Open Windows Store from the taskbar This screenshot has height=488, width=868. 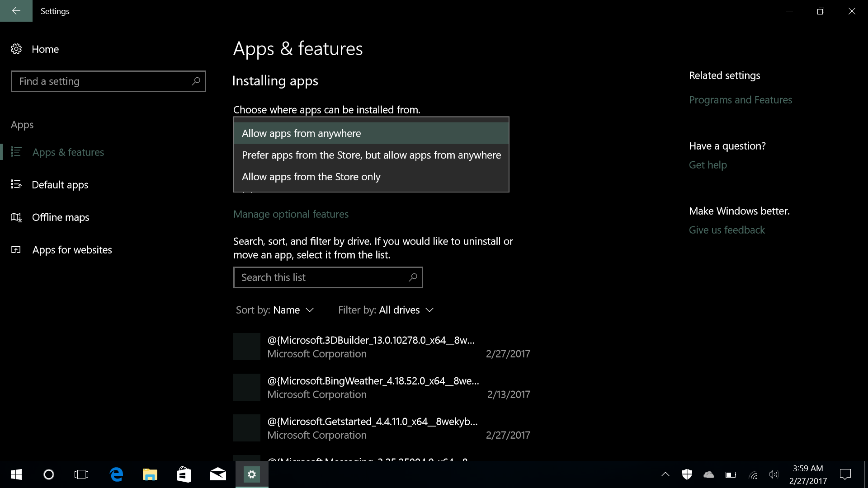[184, 474]
